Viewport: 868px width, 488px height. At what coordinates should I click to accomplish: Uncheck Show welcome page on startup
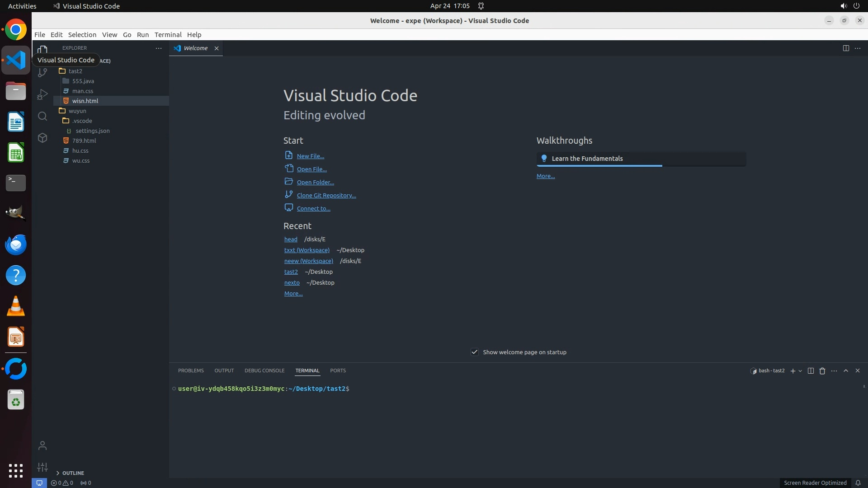[x=475, y=352]
